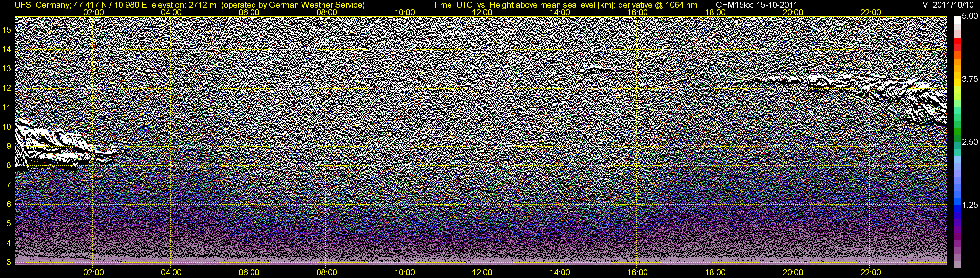Click height axis label 12 km
980x278 pixels.
point(7,88)
